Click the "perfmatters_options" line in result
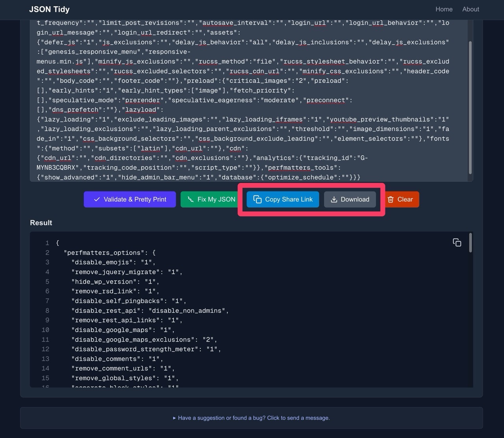The height and width of the screenshot is (438, 504). [110, 252]
